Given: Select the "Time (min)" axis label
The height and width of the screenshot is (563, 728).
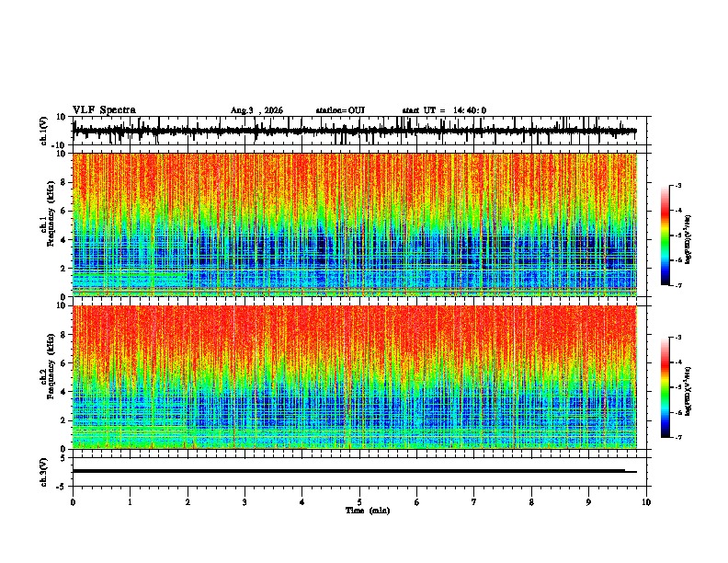Looking at the screenshot, I should click(x=368, y=511).
